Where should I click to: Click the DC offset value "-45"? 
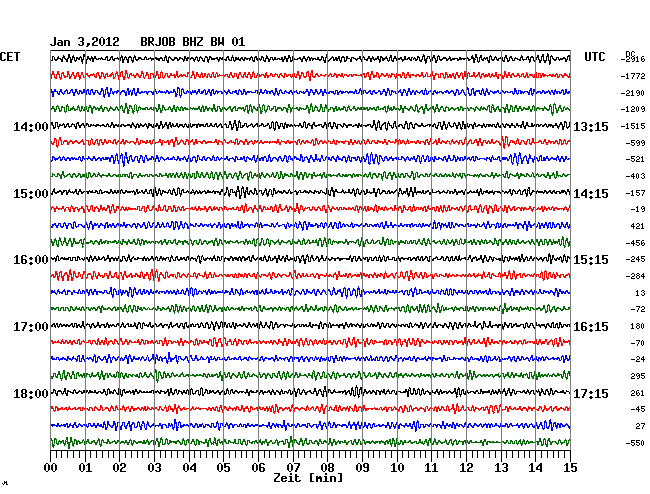638,409
